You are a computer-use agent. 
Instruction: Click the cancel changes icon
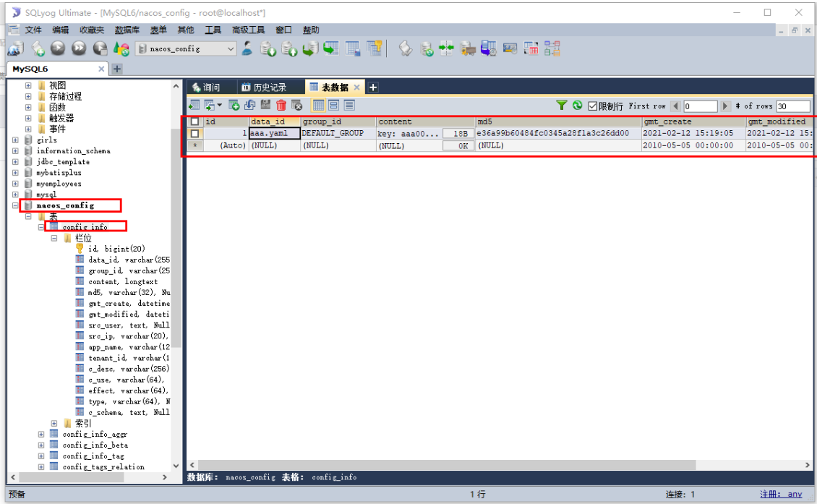pyautogui.click(x=297, y=106)
